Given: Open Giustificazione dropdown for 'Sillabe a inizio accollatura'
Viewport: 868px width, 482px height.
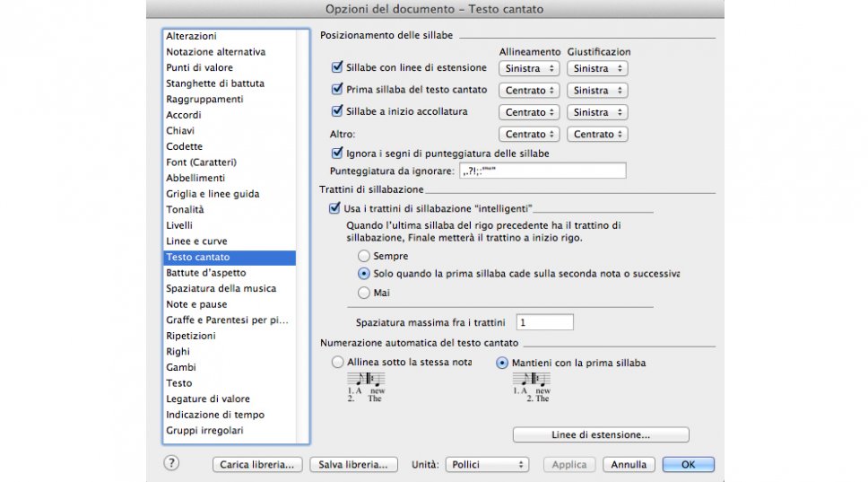Looking at the screenshot, I should pyautogui.click(x=596, y=112).
